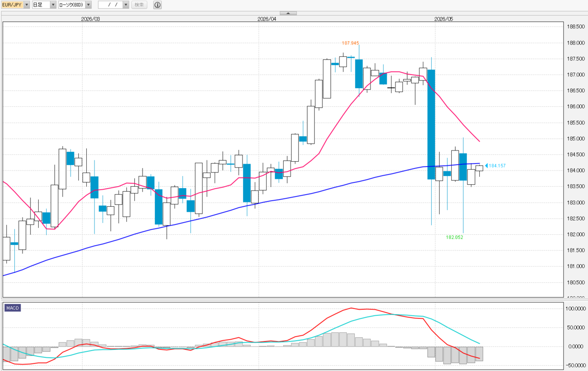Image resolution: width=588 pixels, height=371 pixels.
Task: Click the 182.052 low price label
Action: tap(454, 237)
